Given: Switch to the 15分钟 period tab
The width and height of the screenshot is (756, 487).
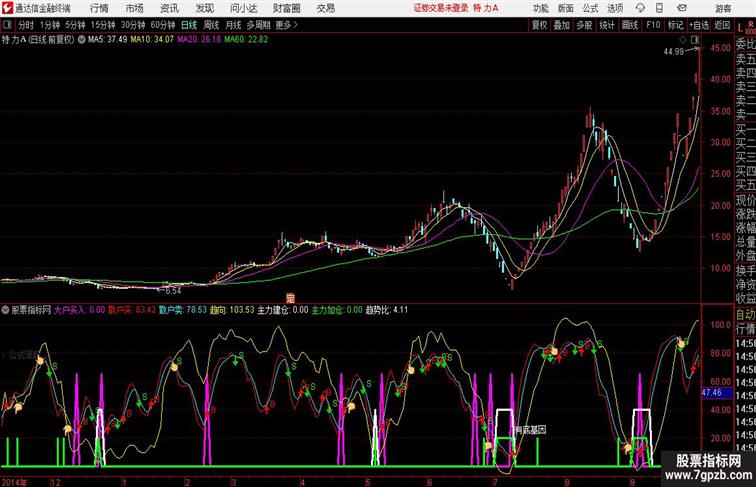Looking at the screenshot, I should click(x=103, y=25).
